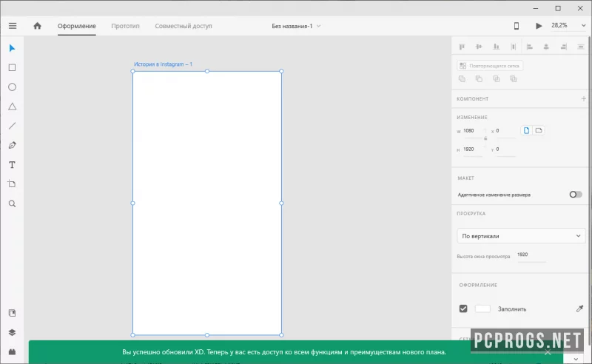Align bottom edges icon
This screenshot has width=592, height=364.
(x=496, y=47)
